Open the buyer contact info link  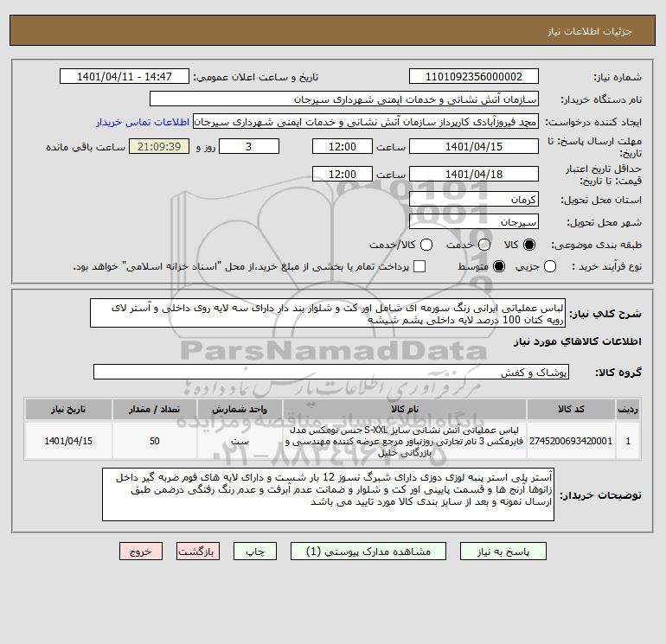click(x=143, y=122)
